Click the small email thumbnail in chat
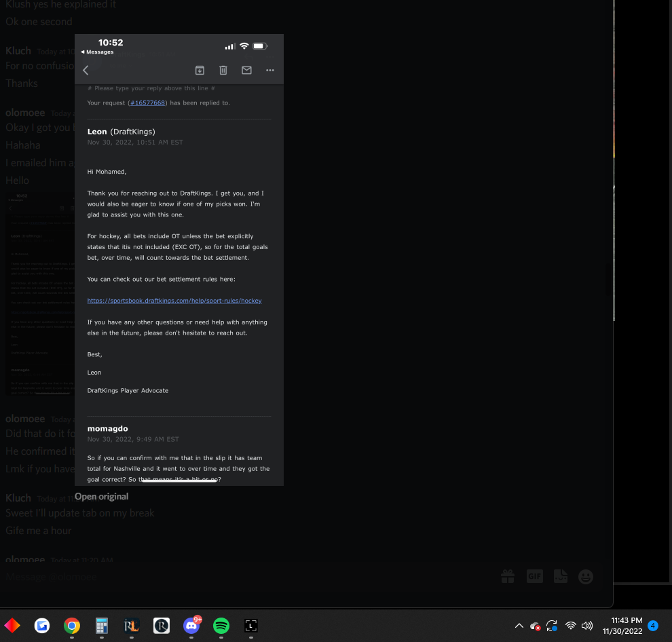The height and width of the screenshot is (642, 672). (x=40, y=294)
